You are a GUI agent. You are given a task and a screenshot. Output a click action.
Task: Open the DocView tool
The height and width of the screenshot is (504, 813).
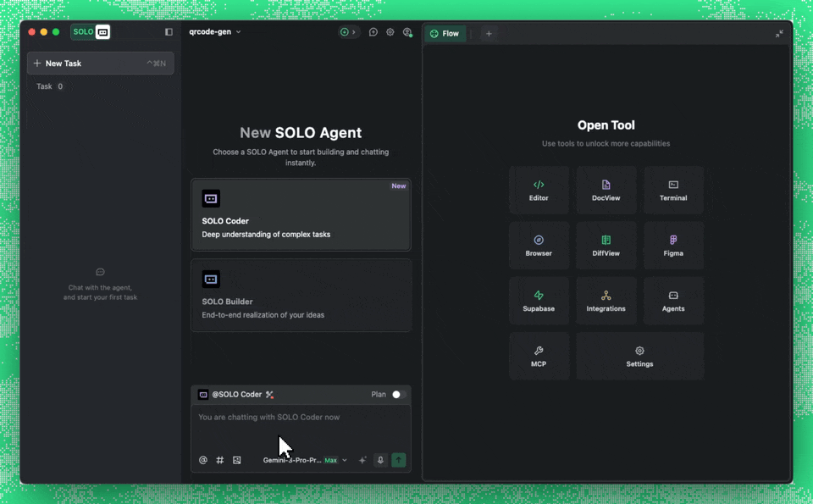[606, 191]
